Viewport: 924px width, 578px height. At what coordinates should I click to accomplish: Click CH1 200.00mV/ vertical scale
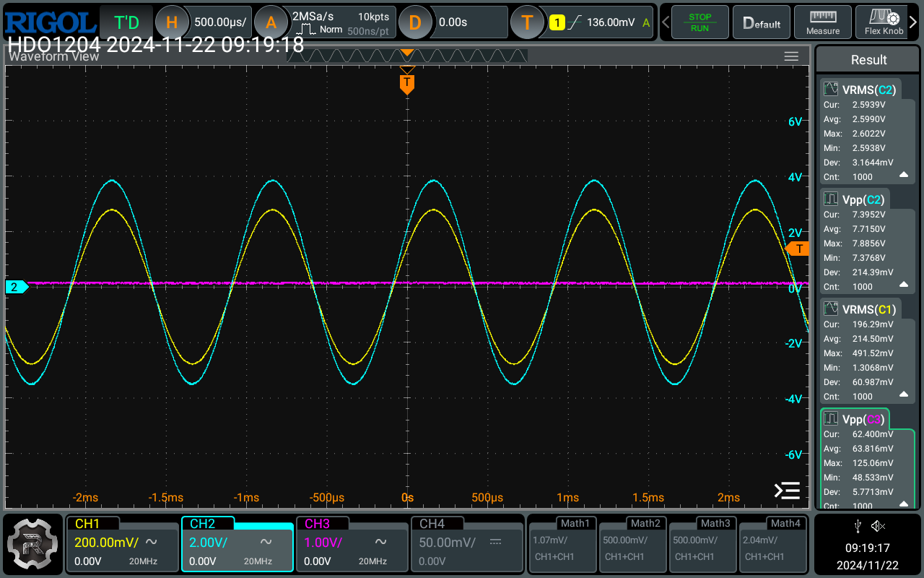tap(105, 542)
